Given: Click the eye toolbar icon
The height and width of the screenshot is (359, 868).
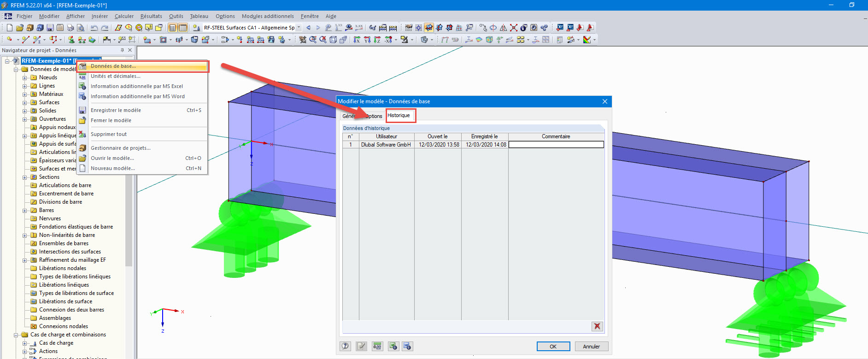Looking at the screenshot, I should [x=349, y=28].
